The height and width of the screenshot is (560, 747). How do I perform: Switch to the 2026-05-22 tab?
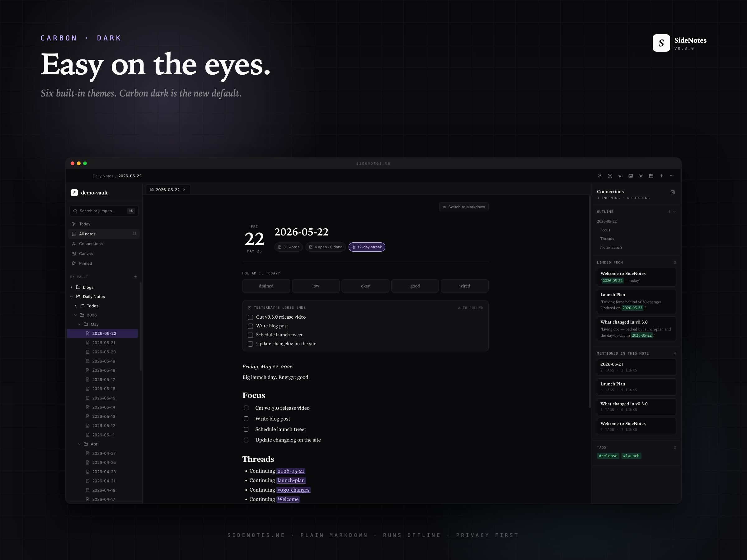(167, 190)
